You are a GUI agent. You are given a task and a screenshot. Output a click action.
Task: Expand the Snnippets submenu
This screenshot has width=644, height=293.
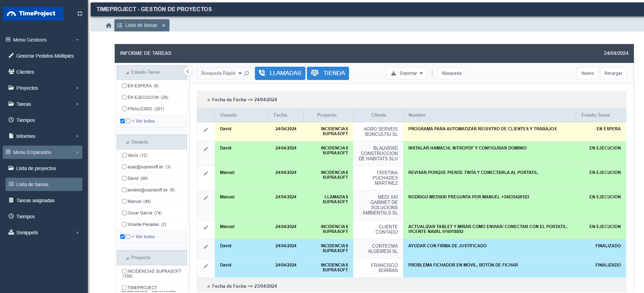point(44,233)
